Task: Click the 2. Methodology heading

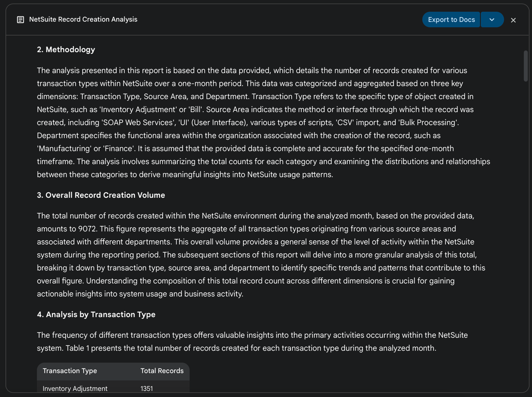Action: click(66, 49)
